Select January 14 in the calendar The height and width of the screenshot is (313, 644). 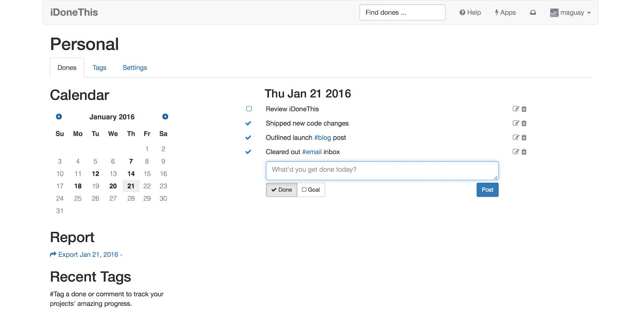131,174
